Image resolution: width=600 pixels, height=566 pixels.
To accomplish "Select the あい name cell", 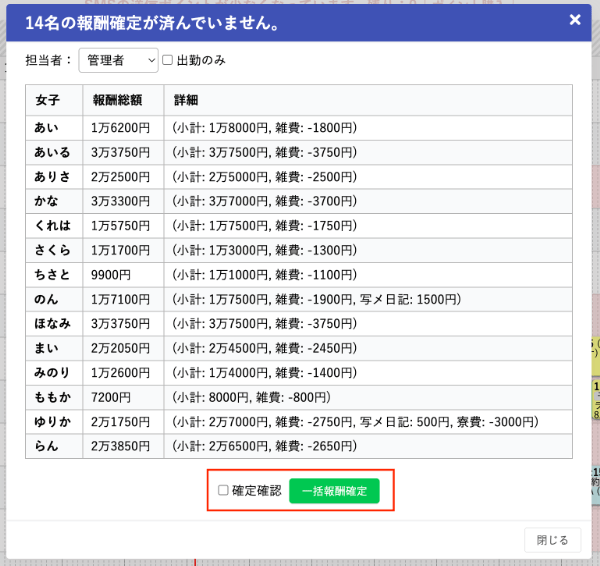I will click(x=46, y=128).
